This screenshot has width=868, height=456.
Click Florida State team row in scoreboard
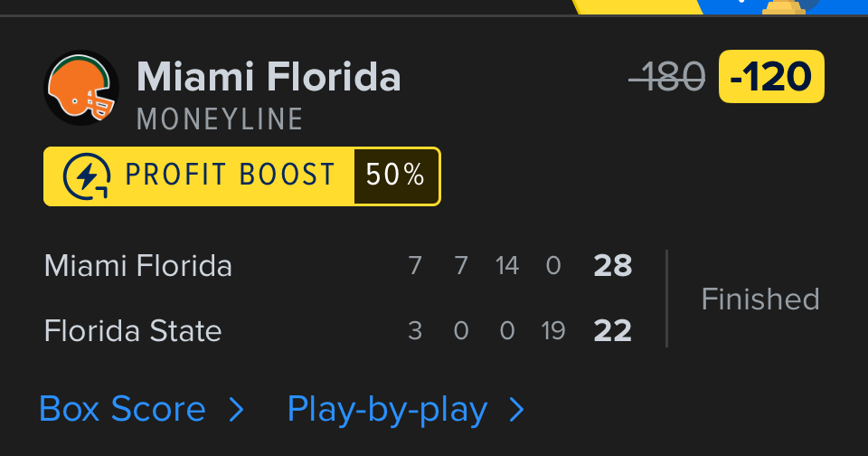pyautogui.click(x=133, y=331)
